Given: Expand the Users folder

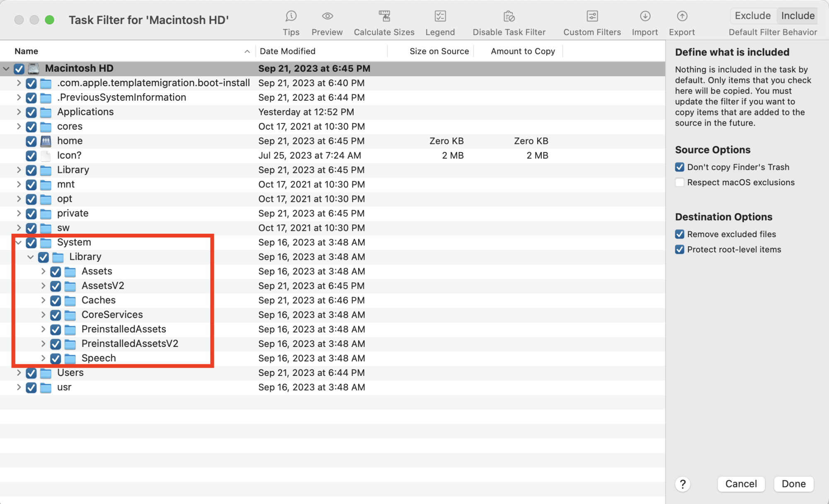Looking at the screenshot, I should pos(19,373).
